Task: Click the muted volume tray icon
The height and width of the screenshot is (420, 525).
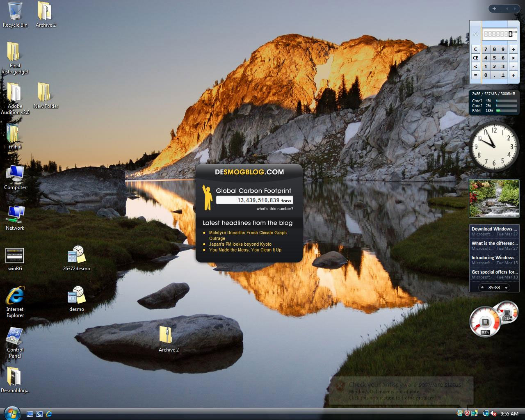Action: 493,413
